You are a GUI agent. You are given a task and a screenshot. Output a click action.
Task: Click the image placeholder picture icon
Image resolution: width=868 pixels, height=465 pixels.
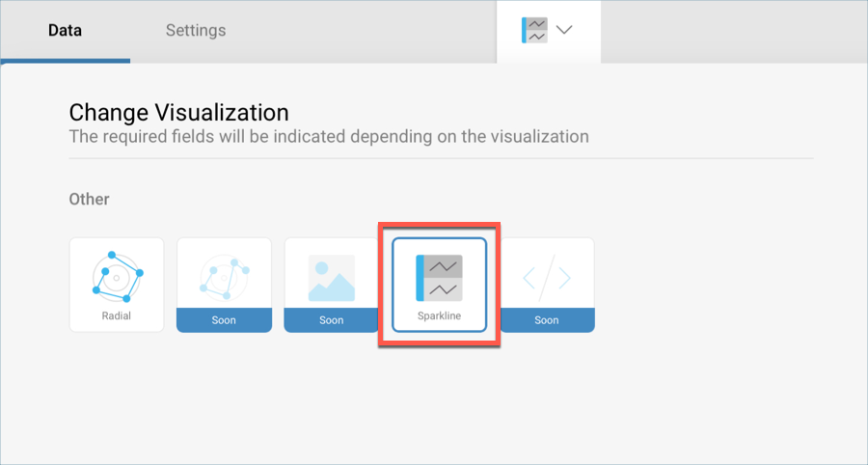pos(331,277)
